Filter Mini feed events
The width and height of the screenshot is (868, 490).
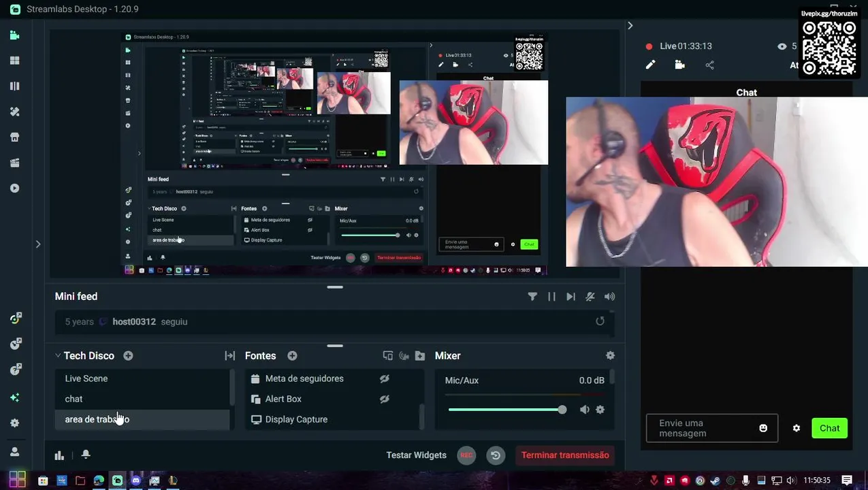pyautogui.click(x=532, y=297)
